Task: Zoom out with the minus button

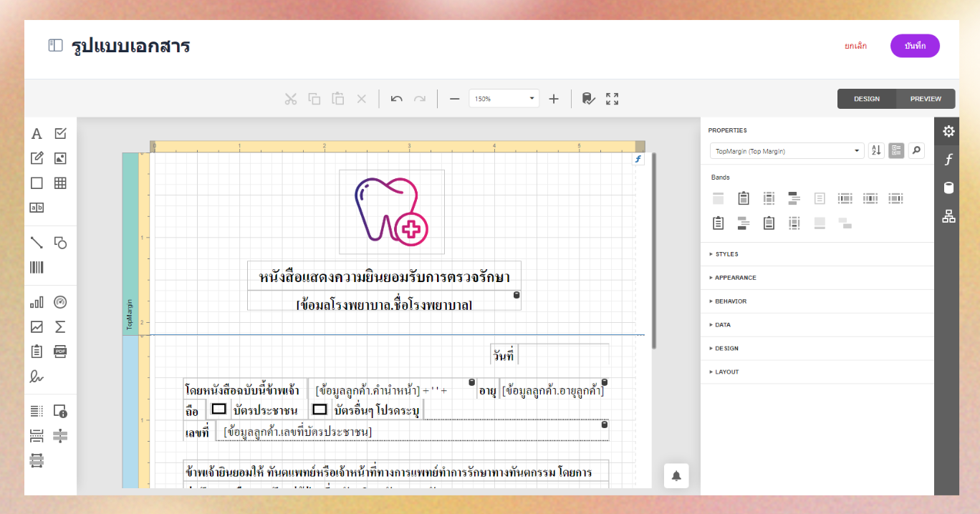Action: coord(454,99)
